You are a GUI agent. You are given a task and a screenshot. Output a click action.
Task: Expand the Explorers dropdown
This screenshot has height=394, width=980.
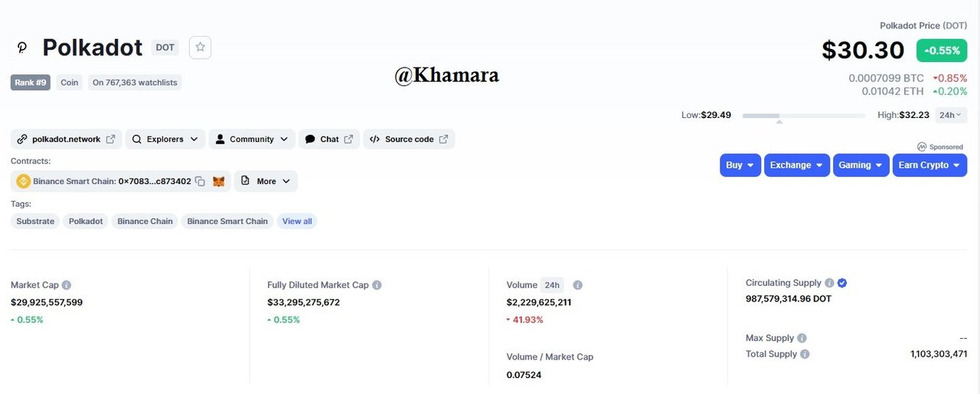(x=165, y=140)
